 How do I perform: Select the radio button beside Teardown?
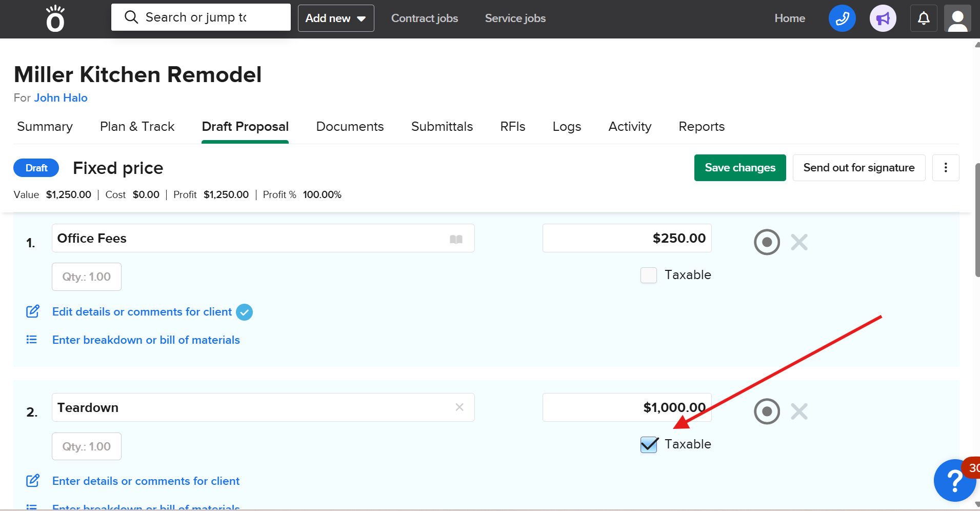point(767,411)
